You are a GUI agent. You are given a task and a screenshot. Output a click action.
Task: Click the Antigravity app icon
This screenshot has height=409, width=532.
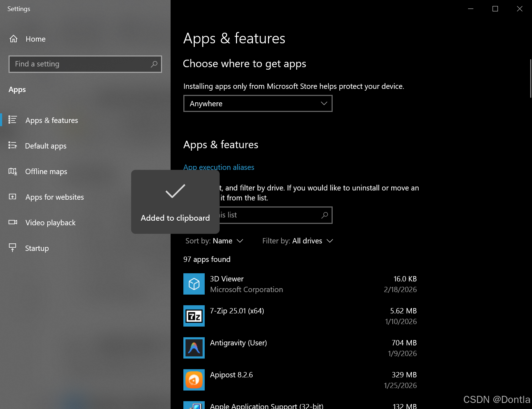194,348
